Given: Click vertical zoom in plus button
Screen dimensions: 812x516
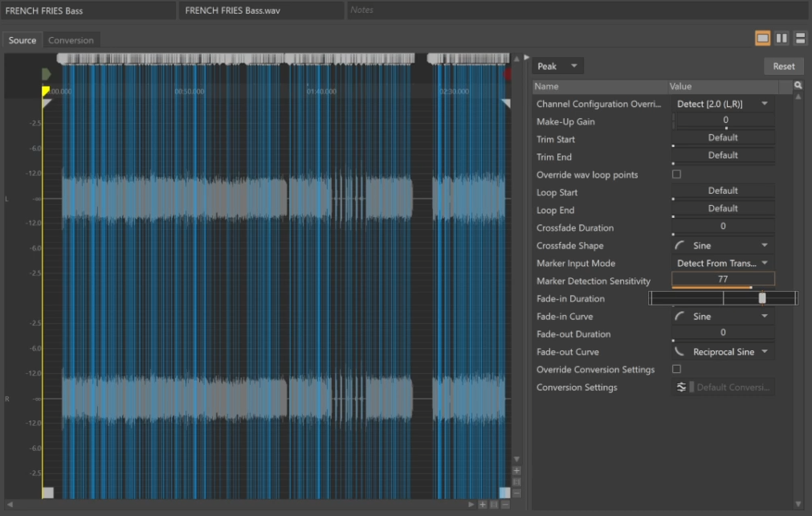Looking at the screenshot, I should pyautogui.click(x=516, y=471).
